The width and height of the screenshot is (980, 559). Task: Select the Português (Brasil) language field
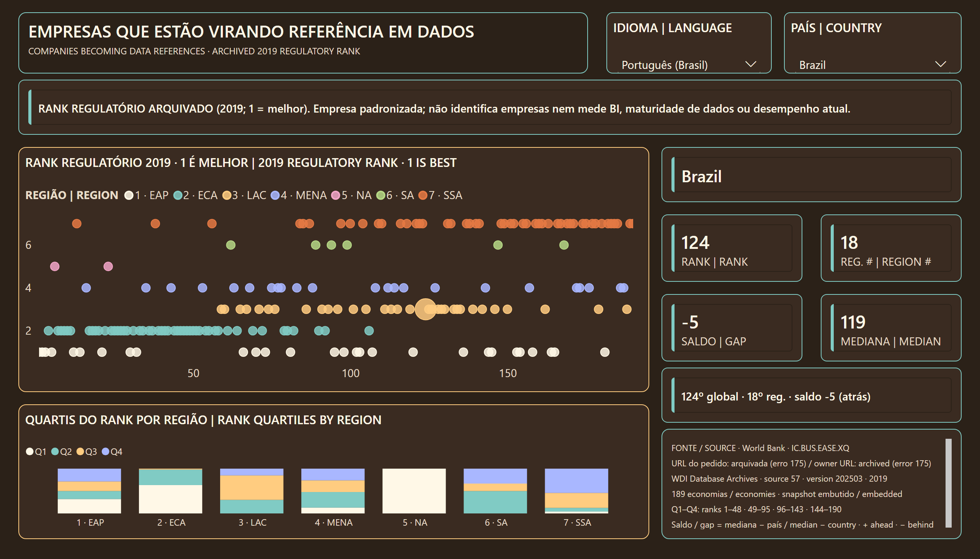point(689,64)
